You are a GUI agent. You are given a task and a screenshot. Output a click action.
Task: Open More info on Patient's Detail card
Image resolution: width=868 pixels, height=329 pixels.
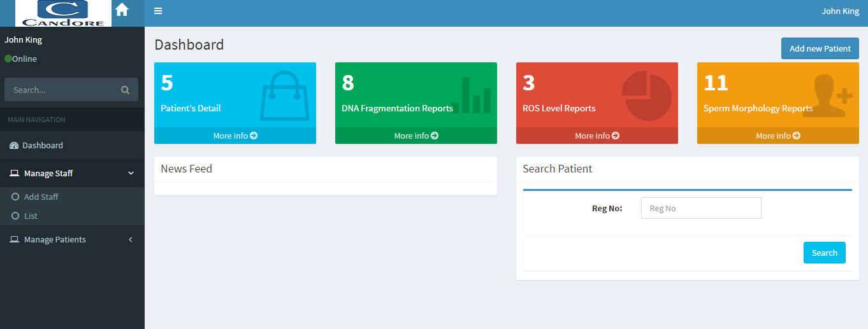tap(235, 136)
